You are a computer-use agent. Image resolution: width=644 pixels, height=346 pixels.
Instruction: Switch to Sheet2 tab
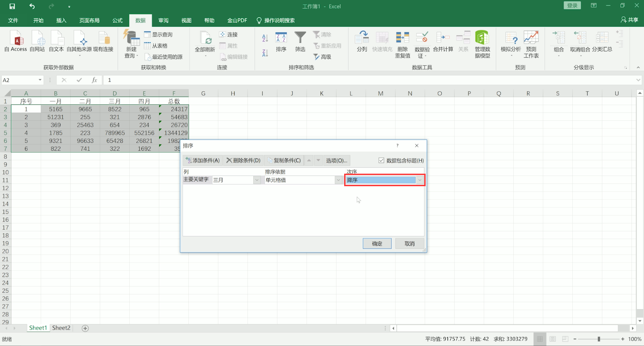coord(61,328)
